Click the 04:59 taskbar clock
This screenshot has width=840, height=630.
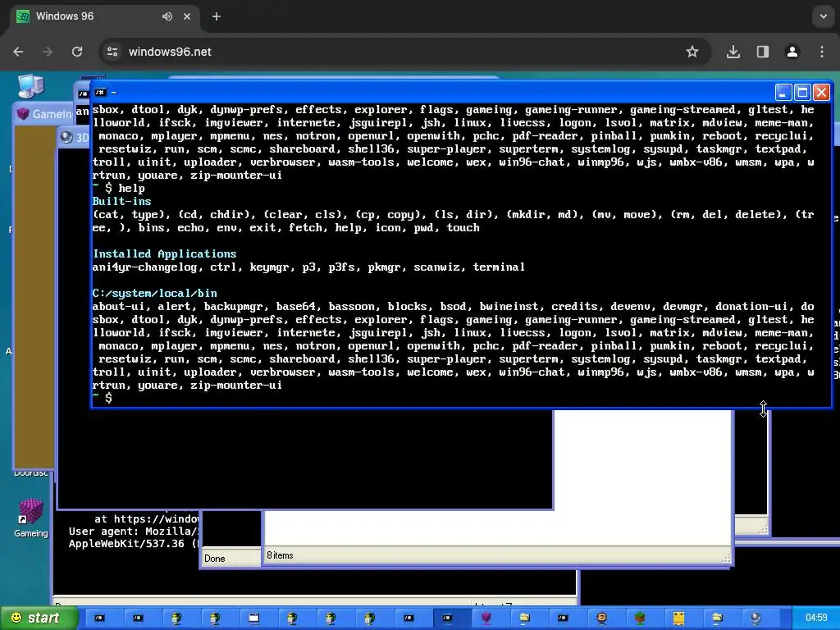(816, 618)
